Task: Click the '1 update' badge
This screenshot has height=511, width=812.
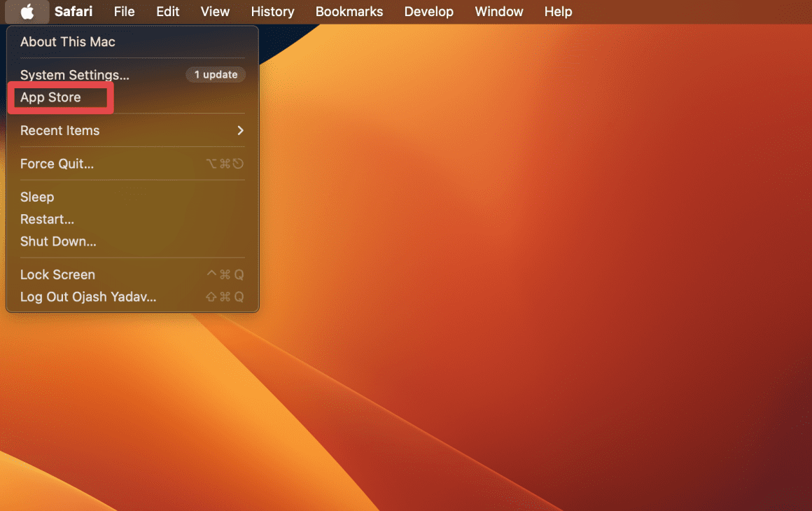Action: point(216,75)
